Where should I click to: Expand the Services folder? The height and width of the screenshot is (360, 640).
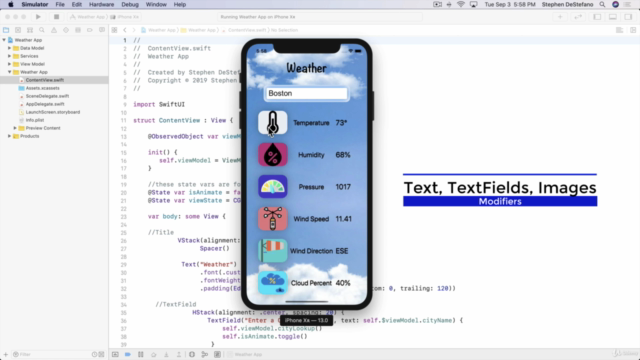coord(9,56)
